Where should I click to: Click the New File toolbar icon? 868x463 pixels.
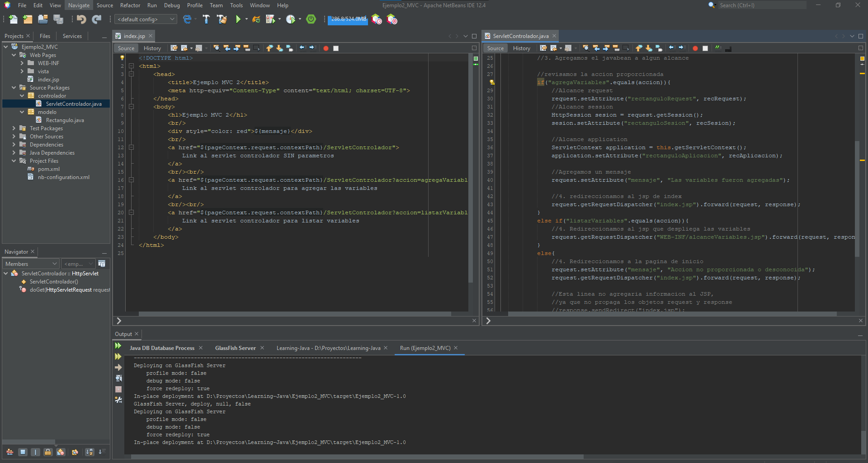13,19
